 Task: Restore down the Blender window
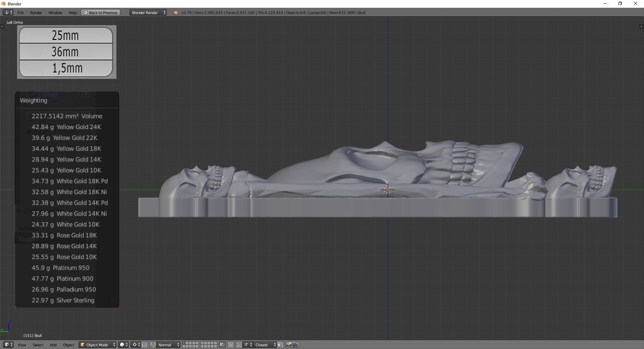(620, 4)
